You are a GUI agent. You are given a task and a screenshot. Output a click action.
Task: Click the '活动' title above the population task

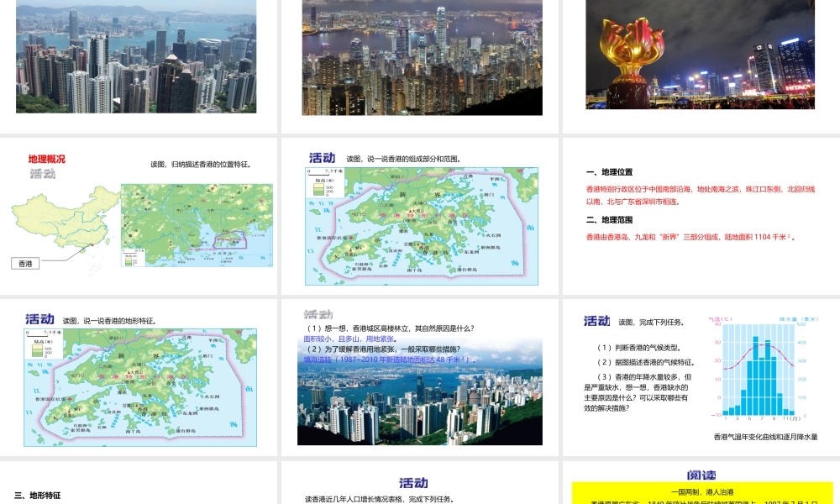coord(413,483)
